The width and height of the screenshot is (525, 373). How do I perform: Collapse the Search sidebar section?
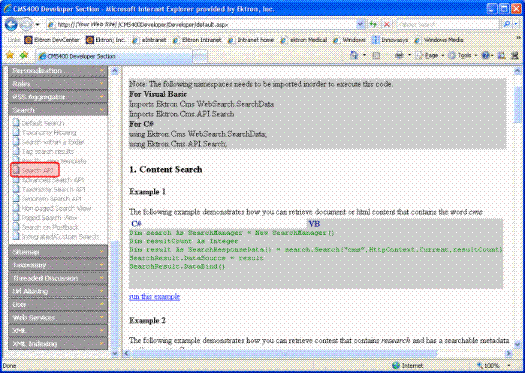point(58,110)
